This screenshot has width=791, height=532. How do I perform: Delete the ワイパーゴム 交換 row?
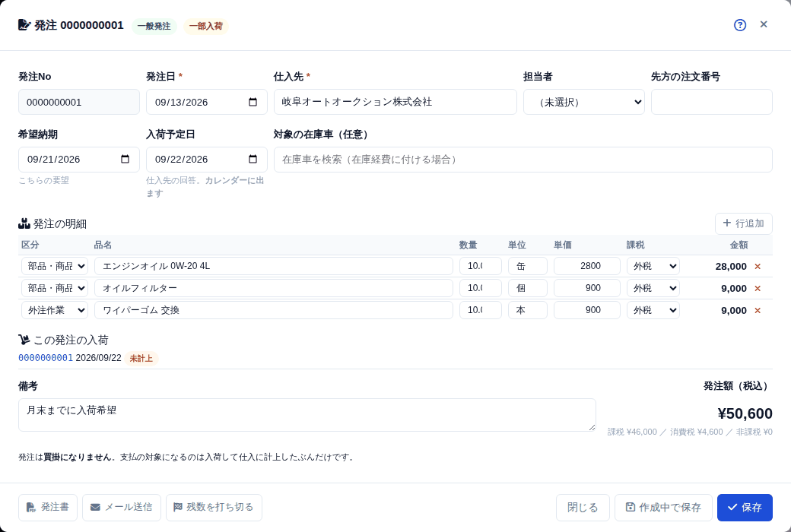coord(758,310)
